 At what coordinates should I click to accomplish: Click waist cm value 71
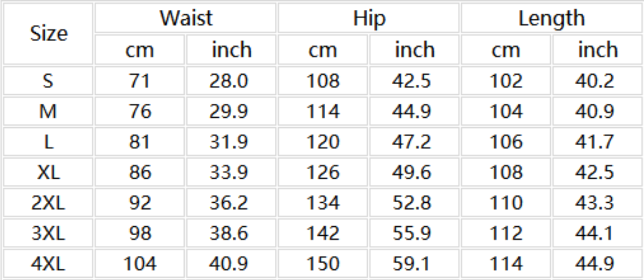140,81
